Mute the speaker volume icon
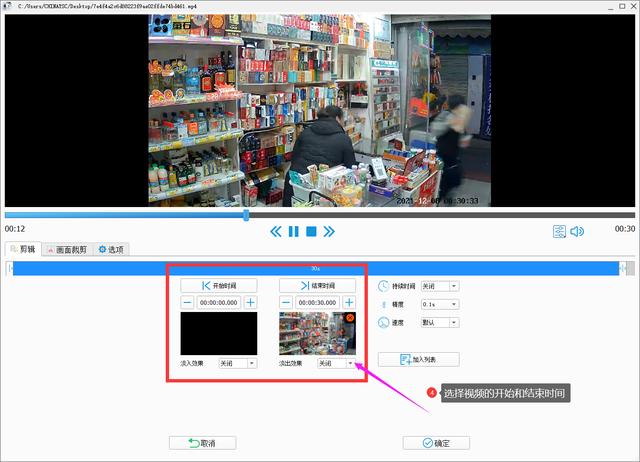Screen dimensions: 640x462 click(x=577, y=232)
